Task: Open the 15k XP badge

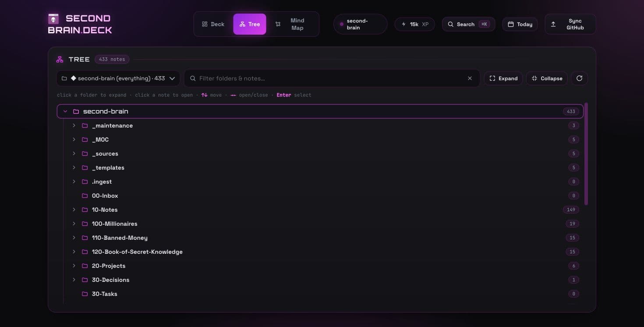Action: click(x=414, y=24)
